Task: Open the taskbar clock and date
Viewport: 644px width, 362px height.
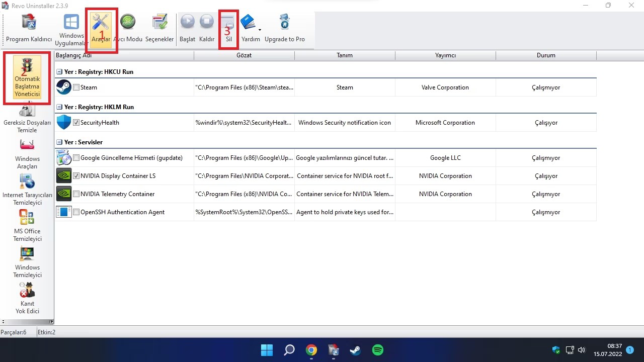Action: tap(608, 350)
